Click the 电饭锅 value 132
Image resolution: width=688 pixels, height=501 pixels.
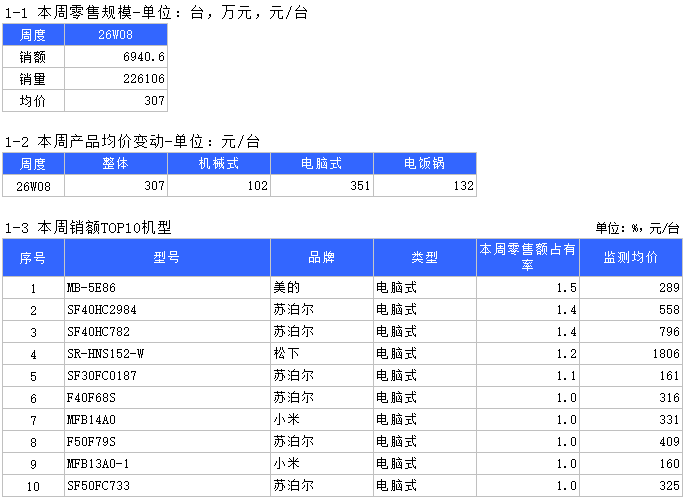(x=425, y=186)
